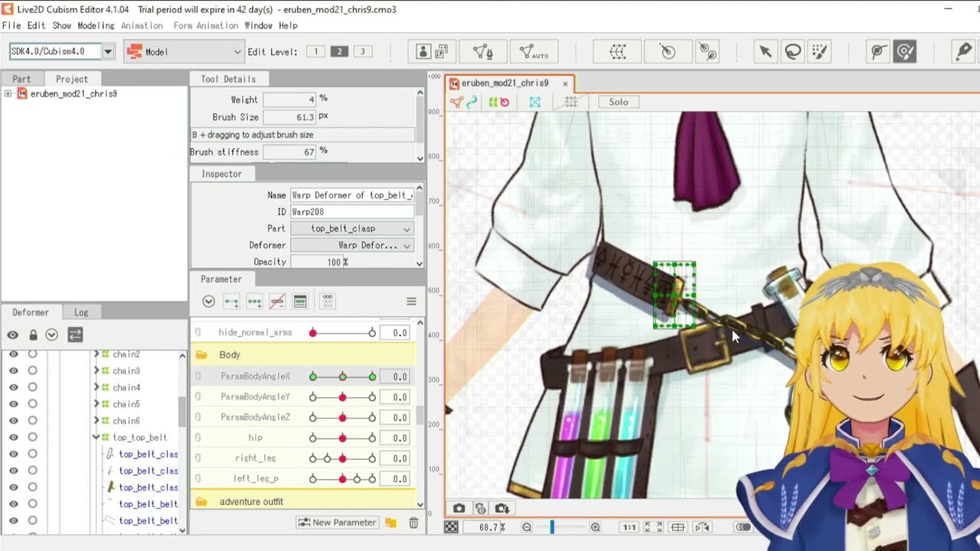Click the ParamBodyAngleX slider middle key
980x551 pixels.
(342, 377)
